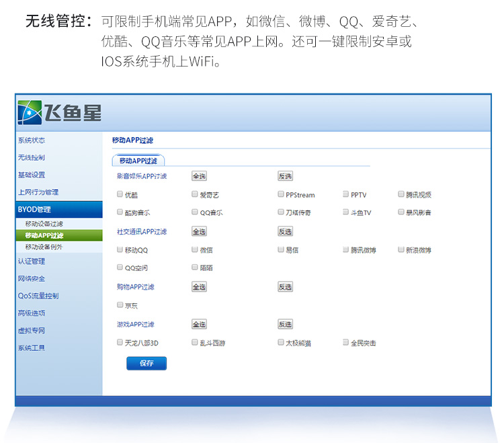This screenshot has width=504, height=443.
Task: Tick the 暴风影音 checkbox
Action: (x=401, y=212)
